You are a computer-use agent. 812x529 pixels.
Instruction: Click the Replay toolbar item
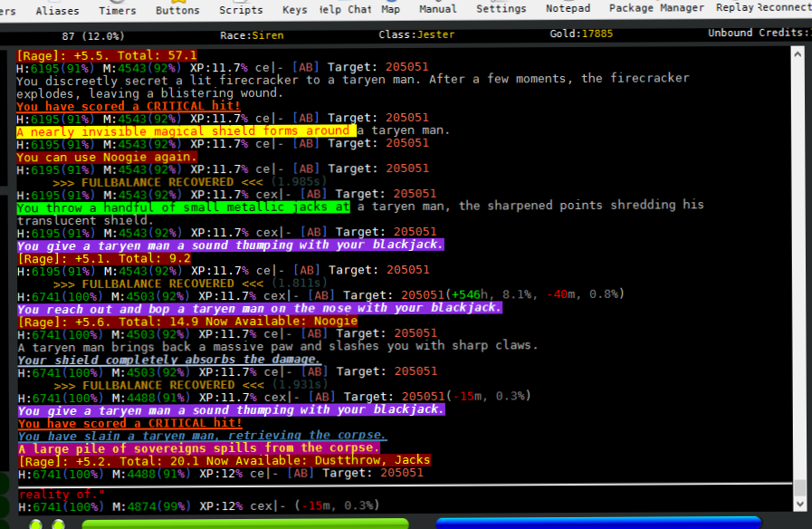coord(735,7)
